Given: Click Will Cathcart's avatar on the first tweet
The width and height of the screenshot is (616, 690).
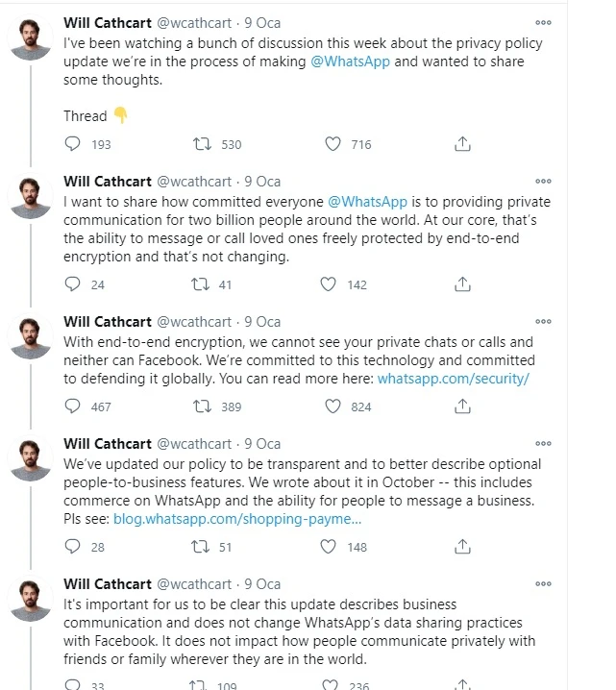Looking at the screenshot, I should coord(30,38).
